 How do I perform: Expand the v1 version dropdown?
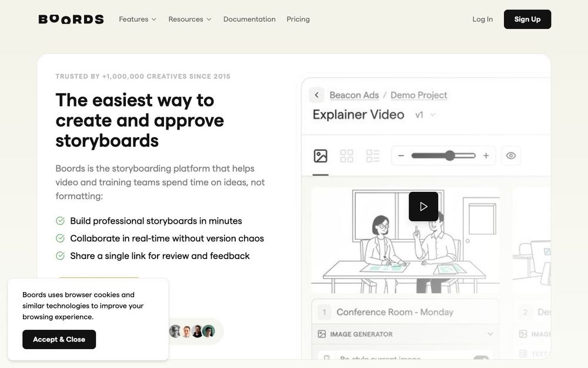coord(425,115)
